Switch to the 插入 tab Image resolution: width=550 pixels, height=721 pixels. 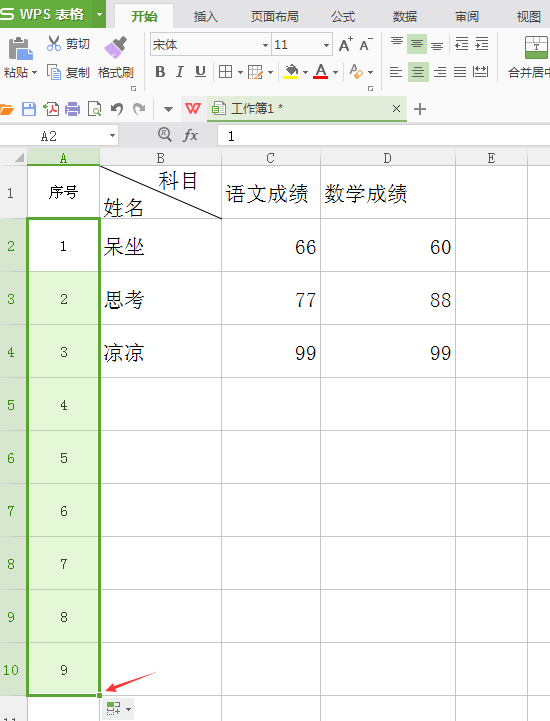tap(205, 17)
